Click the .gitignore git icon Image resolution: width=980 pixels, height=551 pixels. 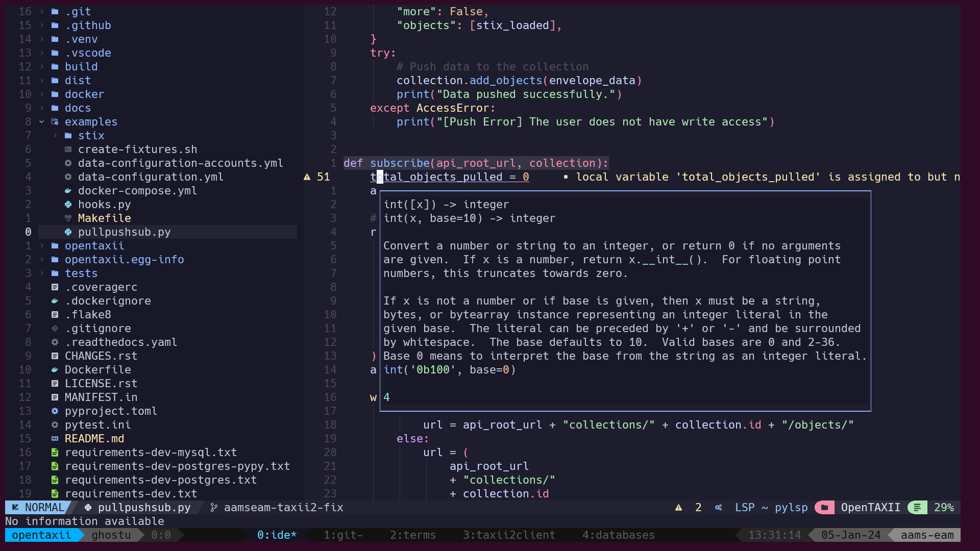click(x=55, y=329)
